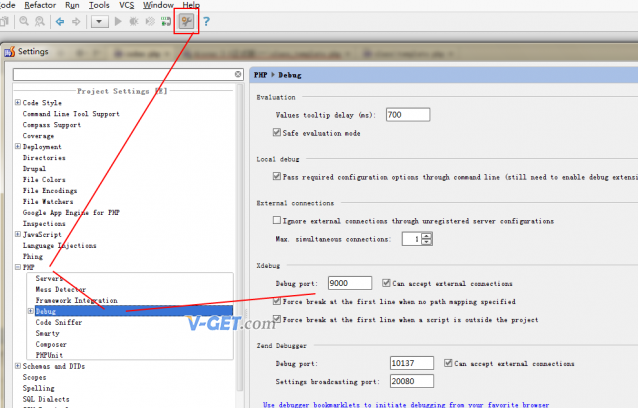
Task: Click the PhpStorm icon in Settings title bar
Action: click(x=9, y=52)
